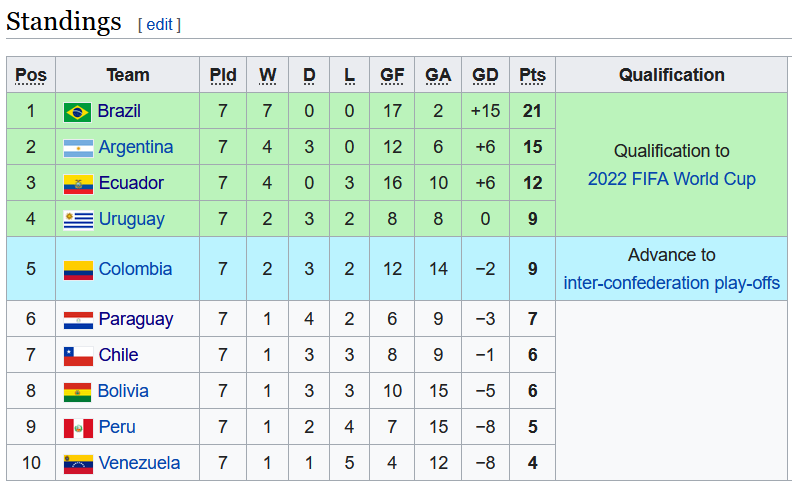Open the Peru team link
This screenshot has width=792, height=483.
pos(117,427)
